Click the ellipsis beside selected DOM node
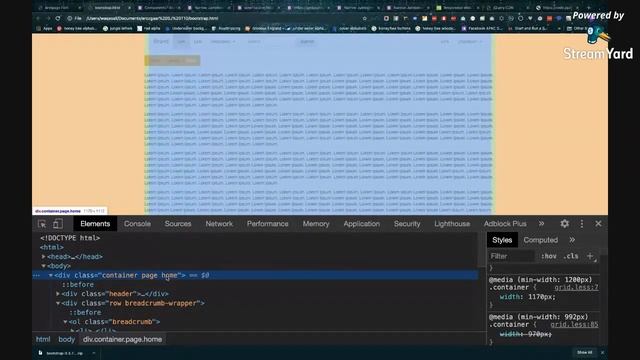The height and width of the screenshot is (360, 640). 37,276
